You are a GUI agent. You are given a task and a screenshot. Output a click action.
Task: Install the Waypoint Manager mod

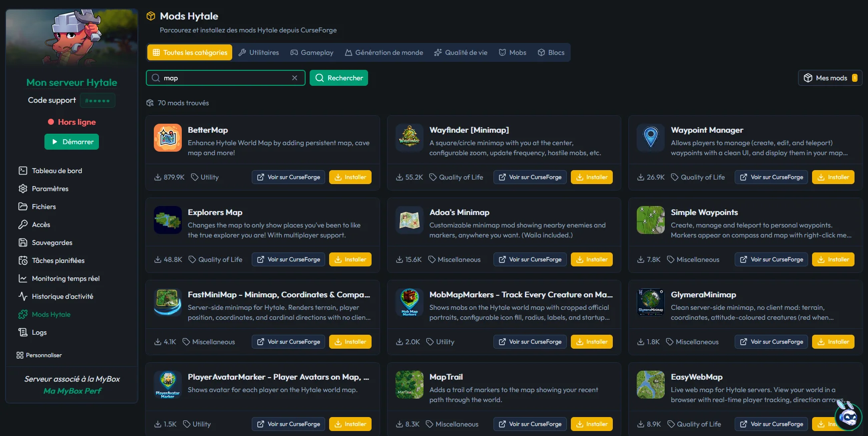point(833,177)
